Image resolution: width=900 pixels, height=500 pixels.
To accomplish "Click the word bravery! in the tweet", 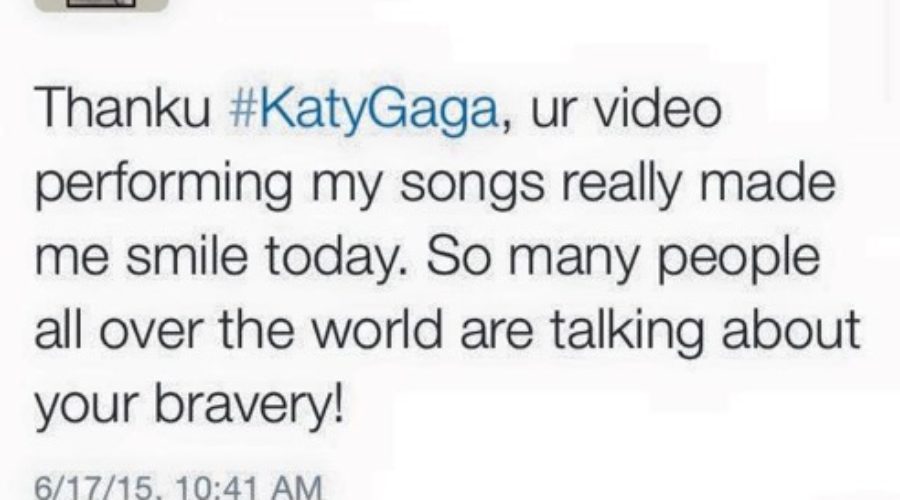I will click(249, 405).
